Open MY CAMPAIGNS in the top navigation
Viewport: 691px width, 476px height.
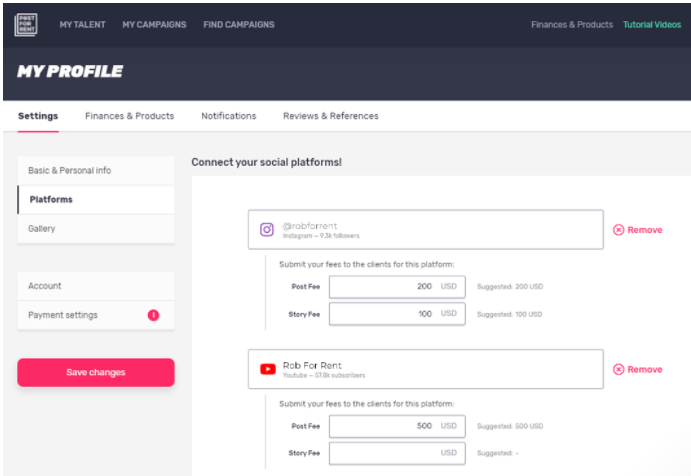click(x=154, y=25)
